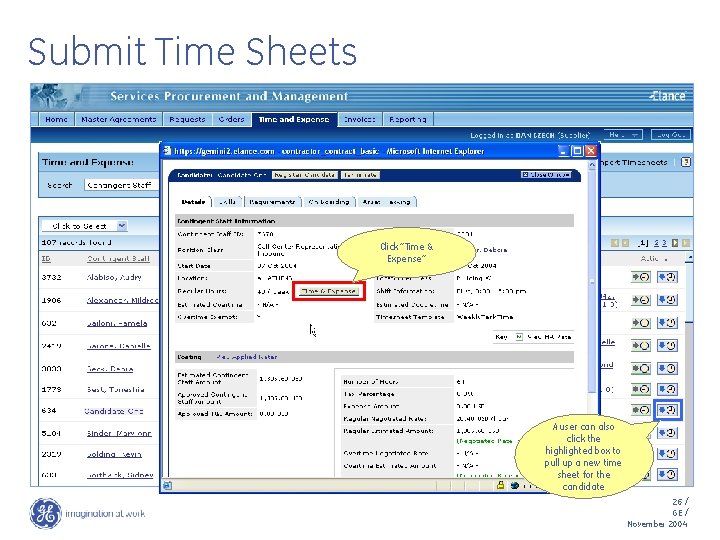Screen dimensions: 720x540
Task: Go to next page of records
Action: coord(675,243)
